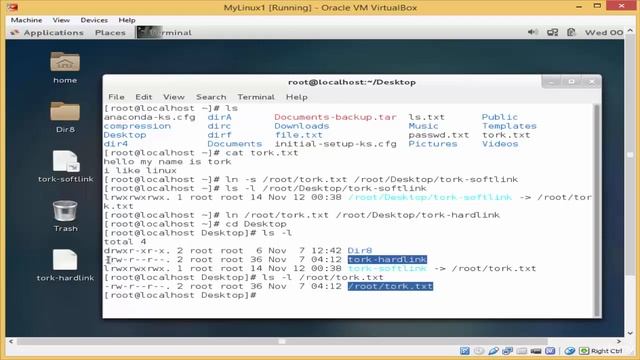Click the Music entry in ls output
The image size is (640, 360).
click(423, 126)
